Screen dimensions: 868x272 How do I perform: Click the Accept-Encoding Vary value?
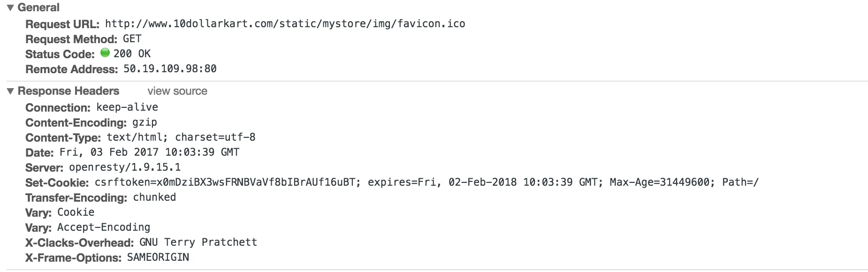coord(104,227)
